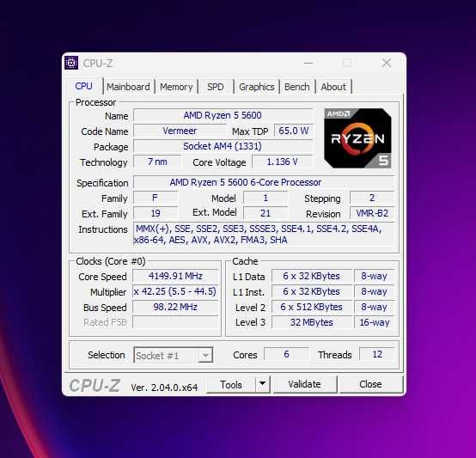This screenshot has width=476, height=458.
Task: Click the L1 Data associativity '8-way'
Action: pyautogui.click(x=375, y=276)
